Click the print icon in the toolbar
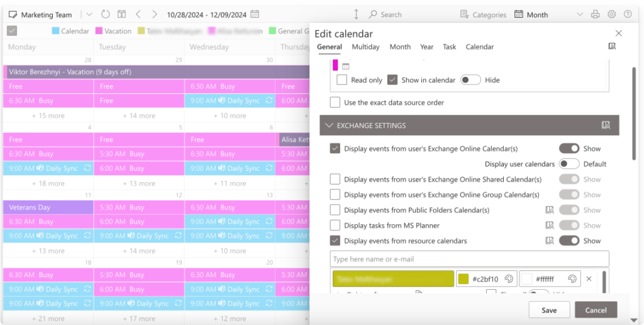This screenshot has width=644, height=325. click(596, 14)
